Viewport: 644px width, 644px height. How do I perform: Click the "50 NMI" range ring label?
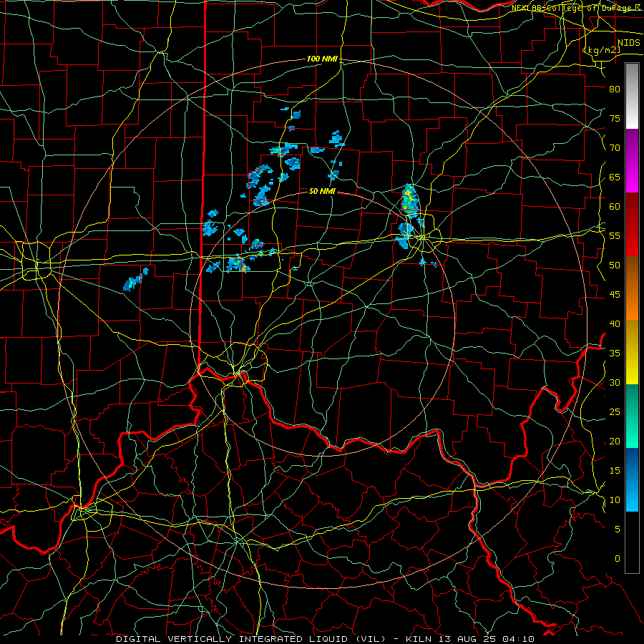(323, 191)
